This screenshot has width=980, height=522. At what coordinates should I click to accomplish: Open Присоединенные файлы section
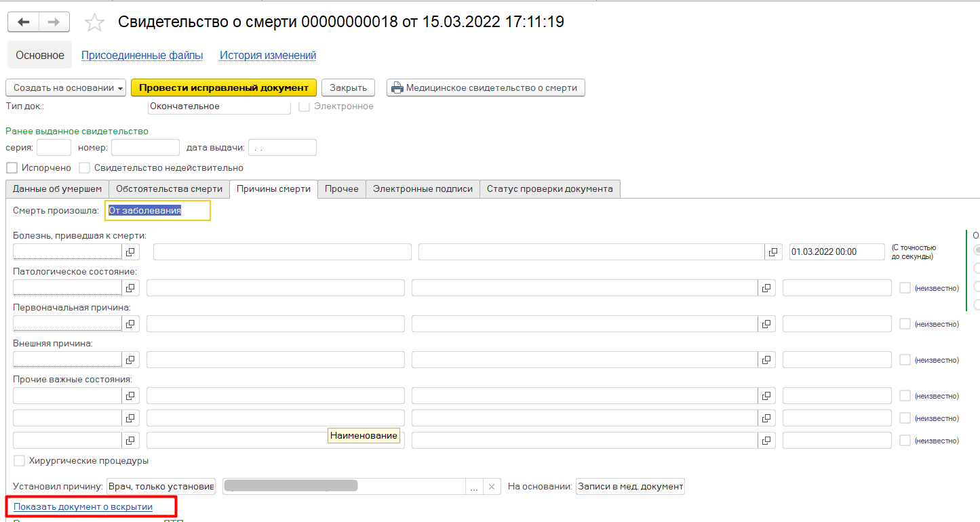click(142, 56)
